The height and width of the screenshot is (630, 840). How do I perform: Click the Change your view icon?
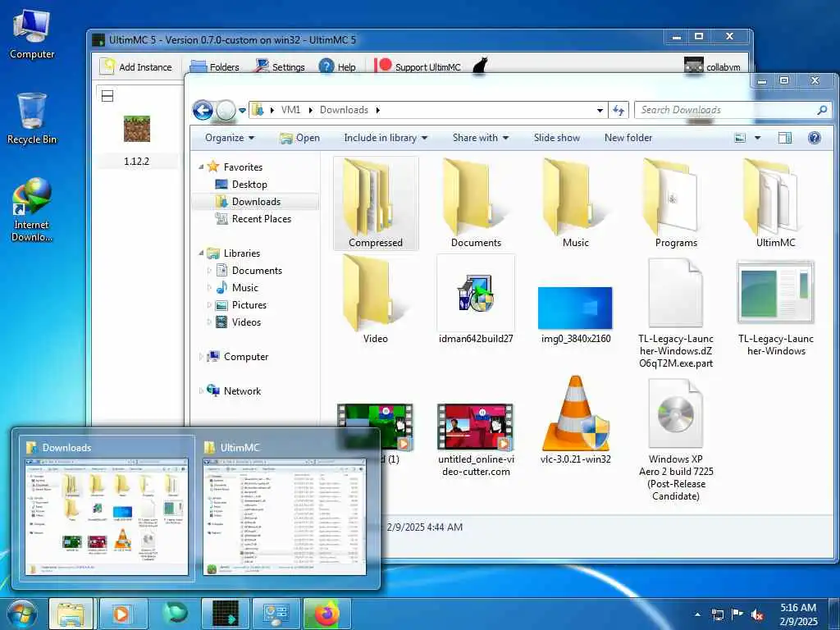point(740,138)
